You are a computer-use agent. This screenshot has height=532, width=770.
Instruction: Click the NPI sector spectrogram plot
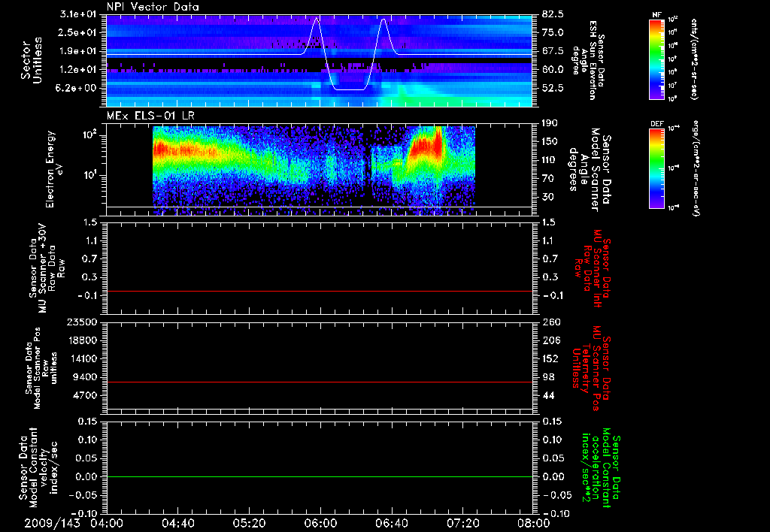[x=319, y=61]
